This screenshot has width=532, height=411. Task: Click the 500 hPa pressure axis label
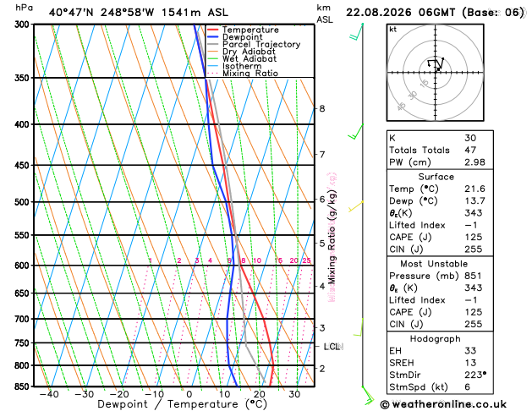pos(24,202)
